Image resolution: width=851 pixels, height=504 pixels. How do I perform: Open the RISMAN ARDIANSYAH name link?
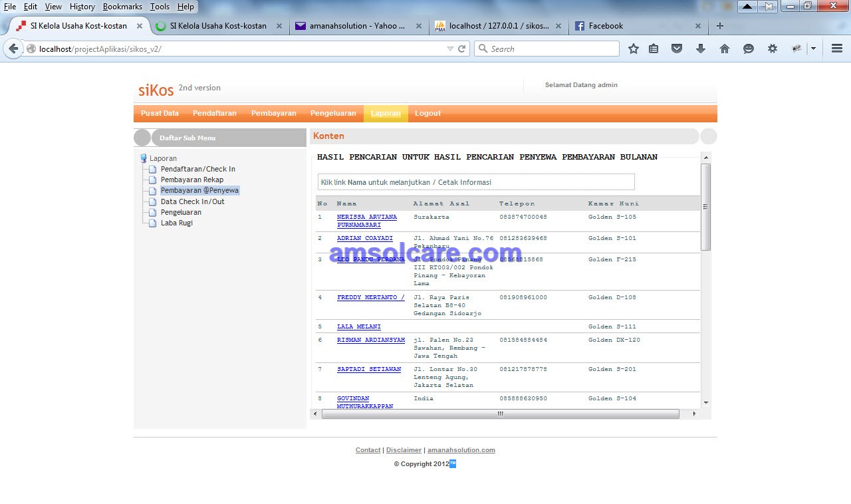point(371,340)
